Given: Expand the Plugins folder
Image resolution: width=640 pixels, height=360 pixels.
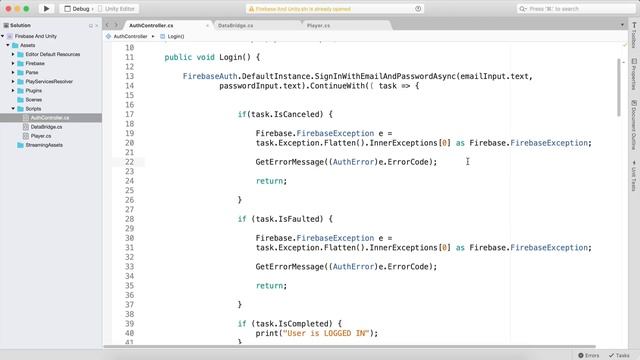Looking at the screenshot, I should coord(13,91).
